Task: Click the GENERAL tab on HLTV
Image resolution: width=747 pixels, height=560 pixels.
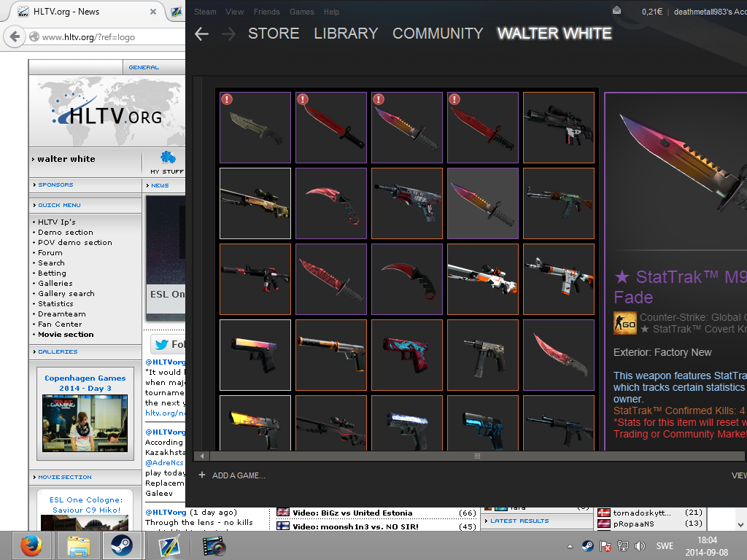Action: [x=144, y=67]
